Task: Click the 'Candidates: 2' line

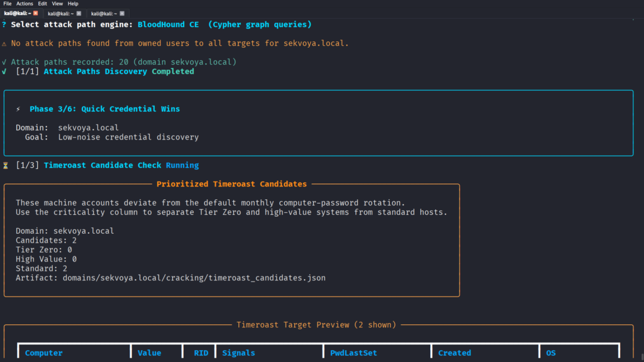Action: 46,241
